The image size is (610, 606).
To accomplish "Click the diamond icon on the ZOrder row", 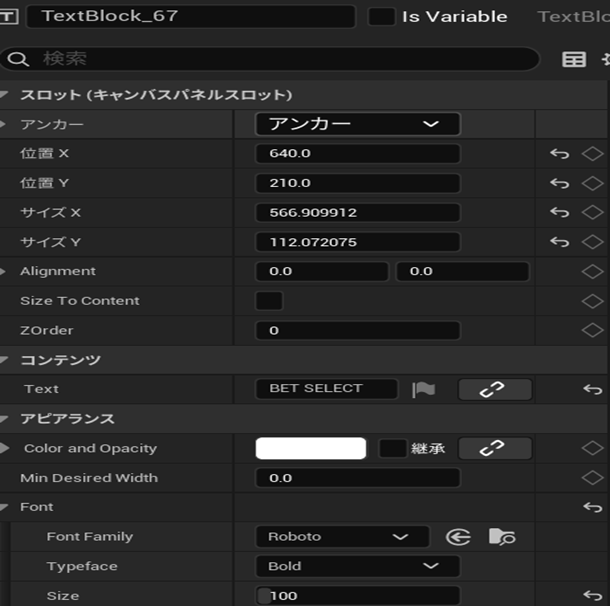I will tap(593, 330).
